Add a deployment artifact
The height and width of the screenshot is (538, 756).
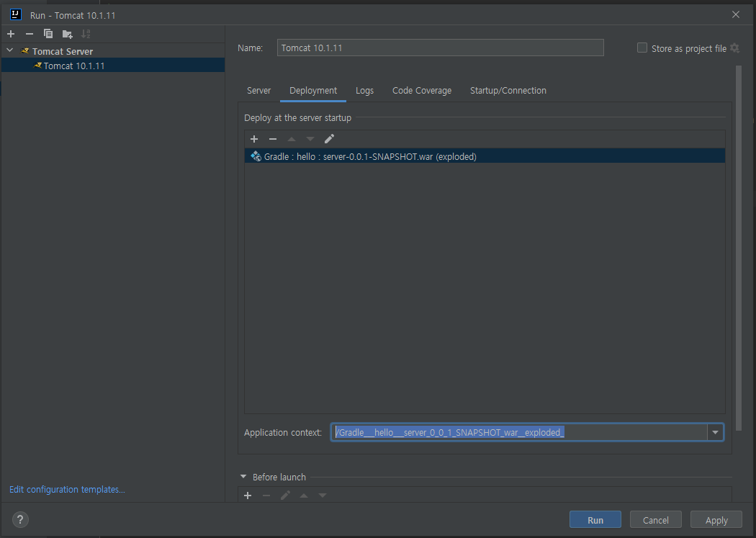254,139
